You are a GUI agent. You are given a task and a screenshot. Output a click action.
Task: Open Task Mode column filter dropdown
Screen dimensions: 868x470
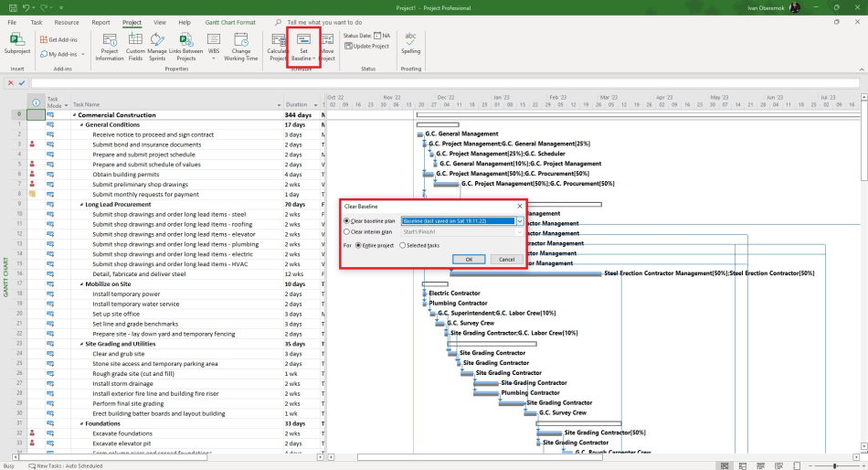66,105
